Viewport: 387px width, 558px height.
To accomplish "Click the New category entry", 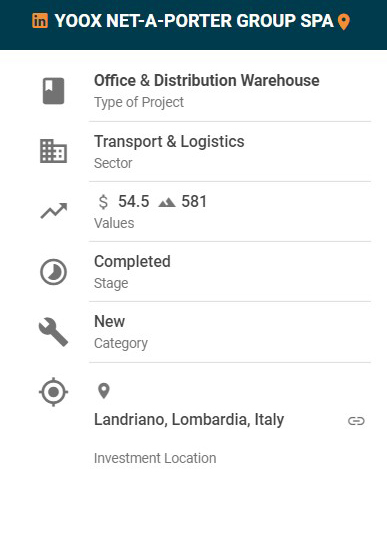I will pos(109,322).
